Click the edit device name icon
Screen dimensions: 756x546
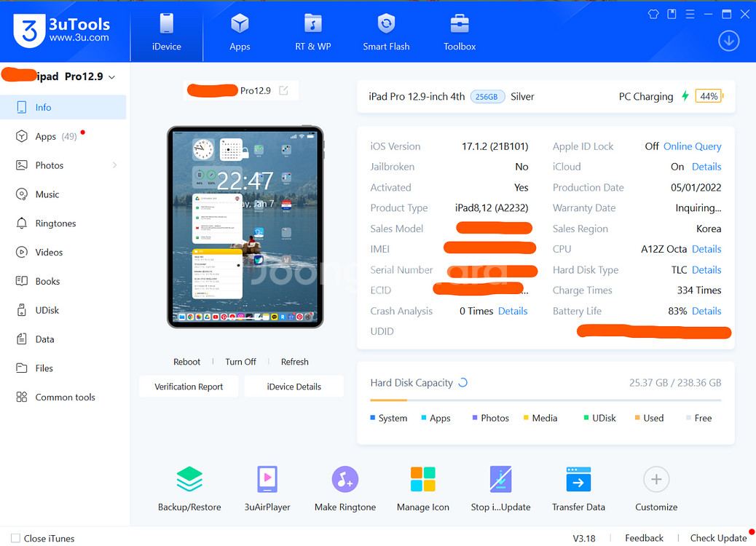283,90
